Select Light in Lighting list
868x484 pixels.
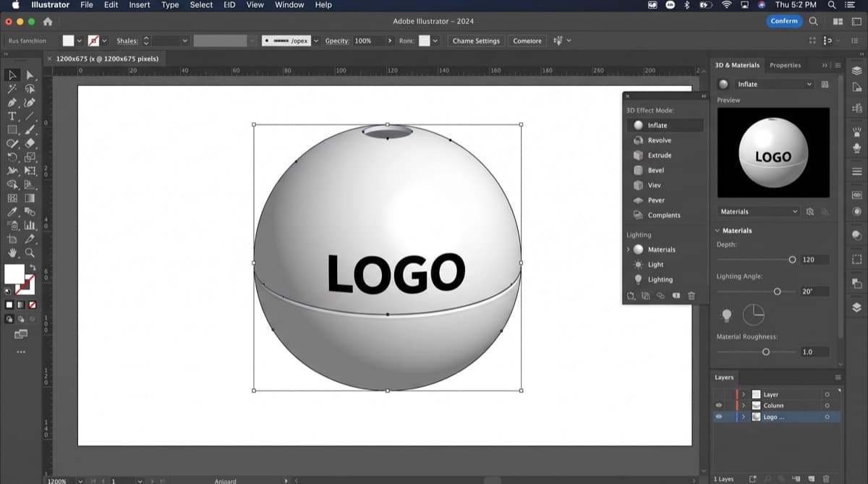coord(665,265)
